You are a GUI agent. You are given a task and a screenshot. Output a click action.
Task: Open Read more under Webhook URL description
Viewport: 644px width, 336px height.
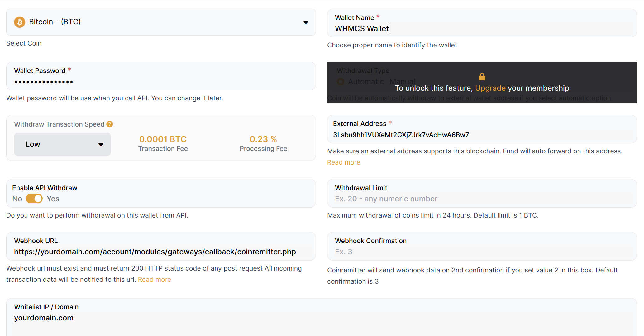pyautogui.click(x=154, y=280)
